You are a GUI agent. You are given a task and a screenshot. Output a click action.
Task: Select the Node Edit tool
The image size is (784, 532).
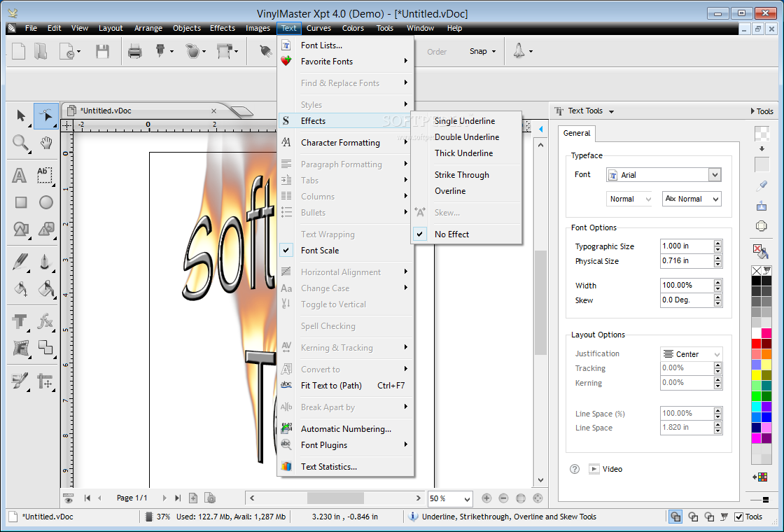tap(46, 116)
